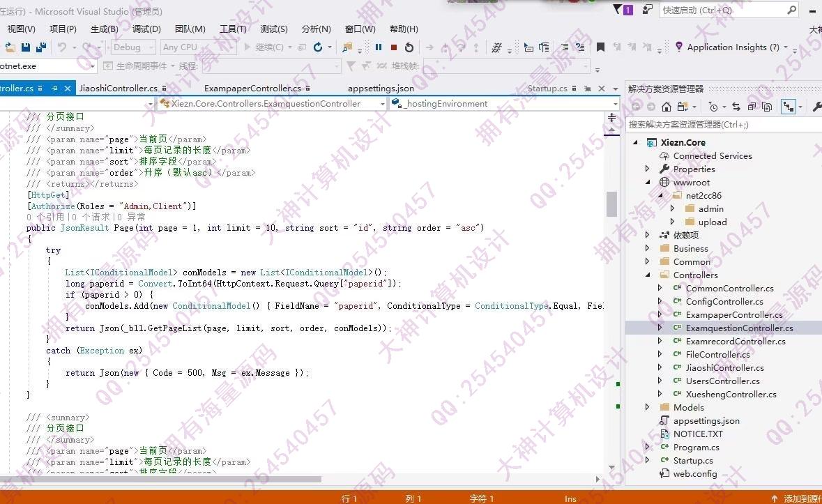Click the editor vertical scrollbar thumb
Viewport: 822px width, 504px height.
click(x=611, y=204)
